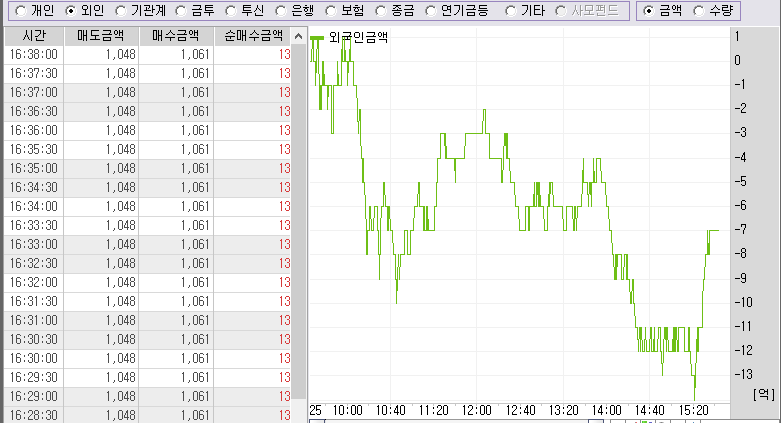Select the 투신 radio button
This screenshot has height=423, width=781.
pos(231,10)
